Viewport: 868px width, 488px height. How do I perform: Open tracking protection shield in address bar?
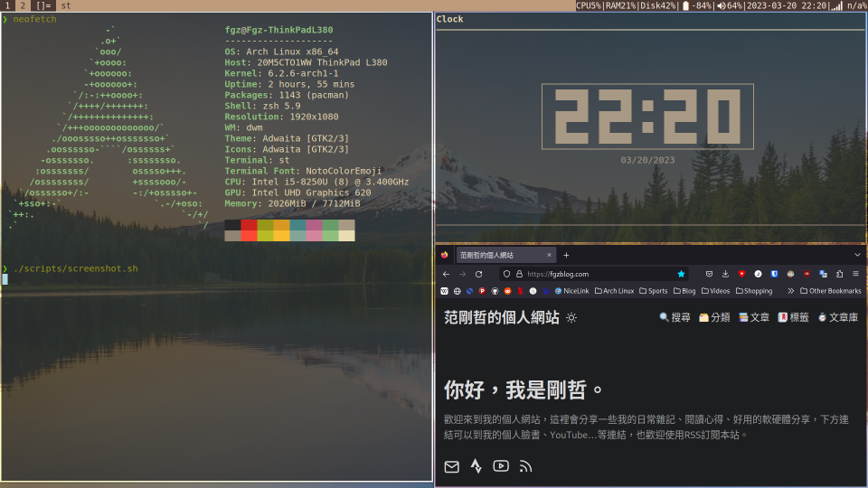[506, 274]
